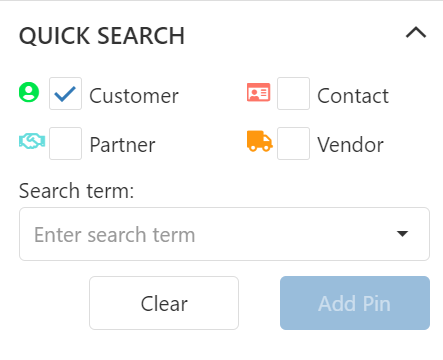Click the Partner label text
The width and height of the screenshot is (443, 360).
(122, 145)
